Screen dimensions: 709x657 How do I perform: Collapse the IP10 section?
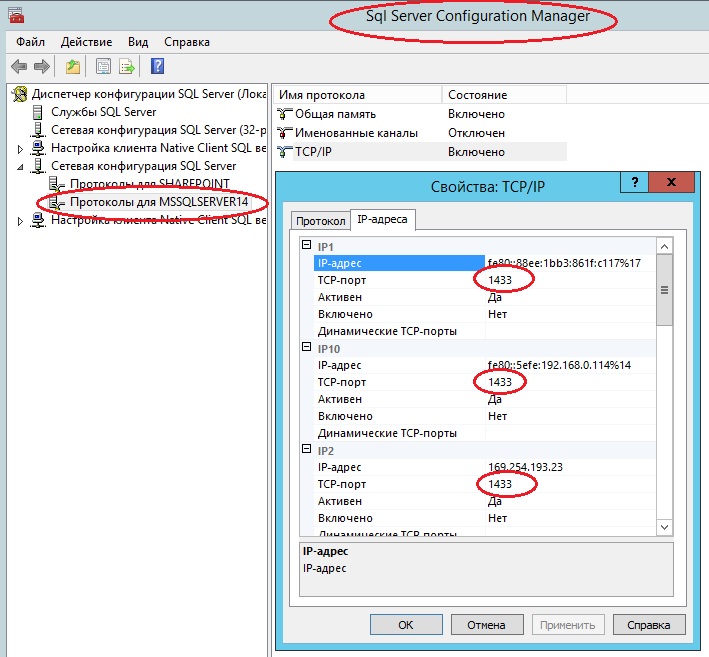click(x=307, y=347)
